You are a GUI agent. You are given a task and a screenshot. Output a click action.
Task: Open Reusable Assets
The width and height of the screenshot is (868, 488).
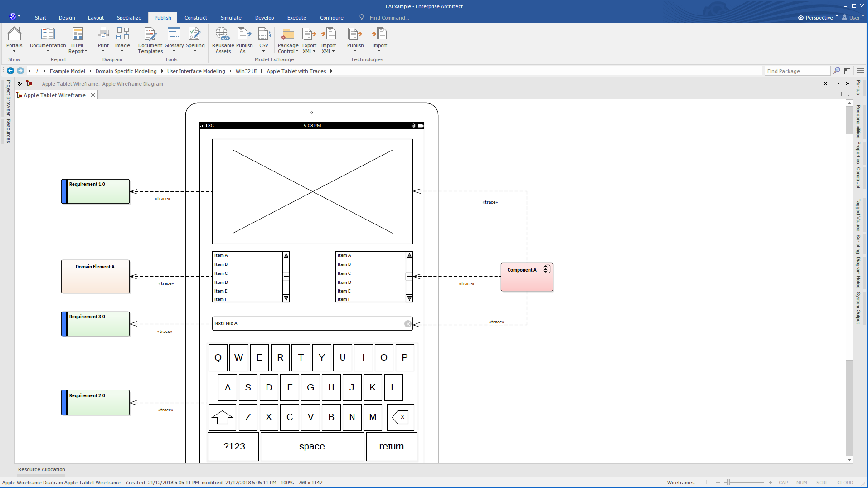coord(223,40)
